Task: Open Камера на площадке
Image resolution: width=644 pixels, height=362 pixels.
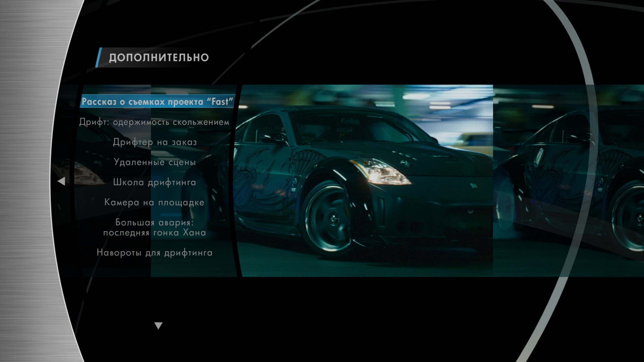Action: (154, 202)
